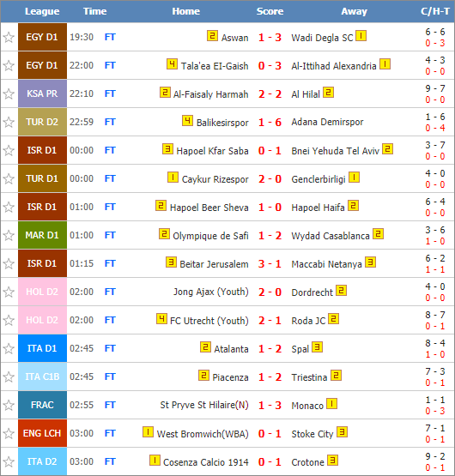The width and height of the screenshot is (455, 476).
Task: Click Al Hilal's yellow card icon
Action: pyautogui.click(x=328, y=92)
